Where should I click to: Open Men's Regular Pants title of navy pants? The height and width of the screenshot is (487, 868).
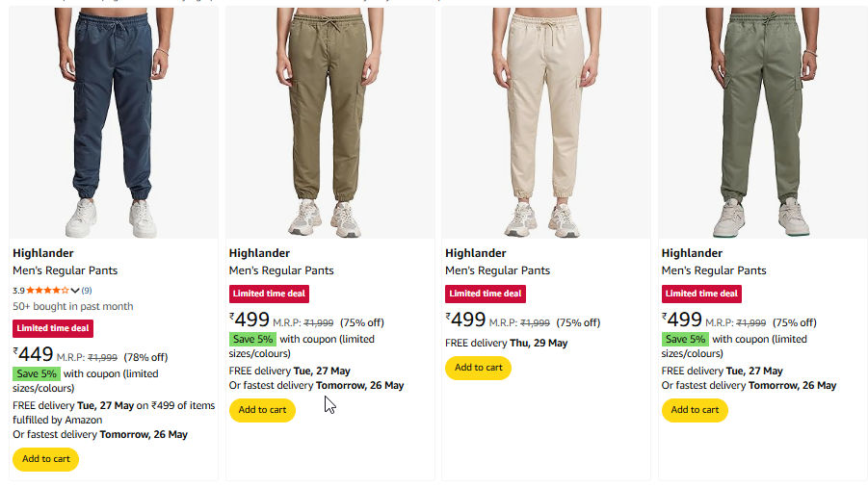click(x=66, y=270)
